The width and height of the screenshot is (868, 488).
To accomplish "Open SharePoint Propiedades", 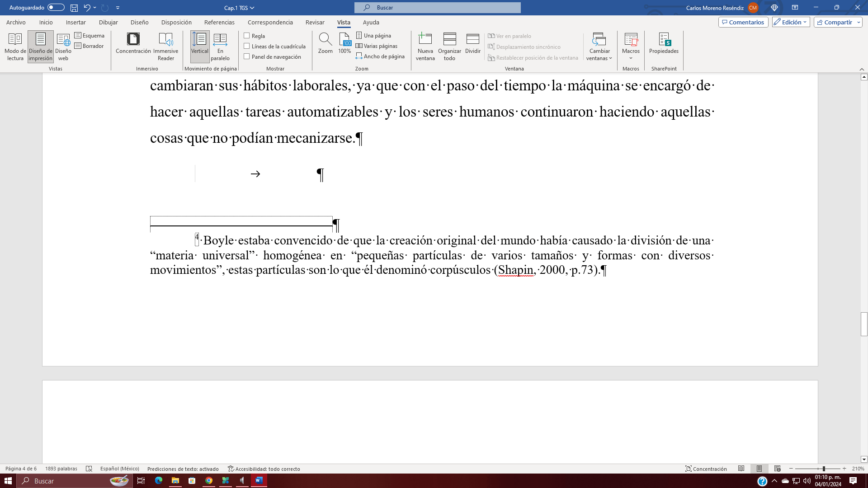I will [x=664, y=43].
